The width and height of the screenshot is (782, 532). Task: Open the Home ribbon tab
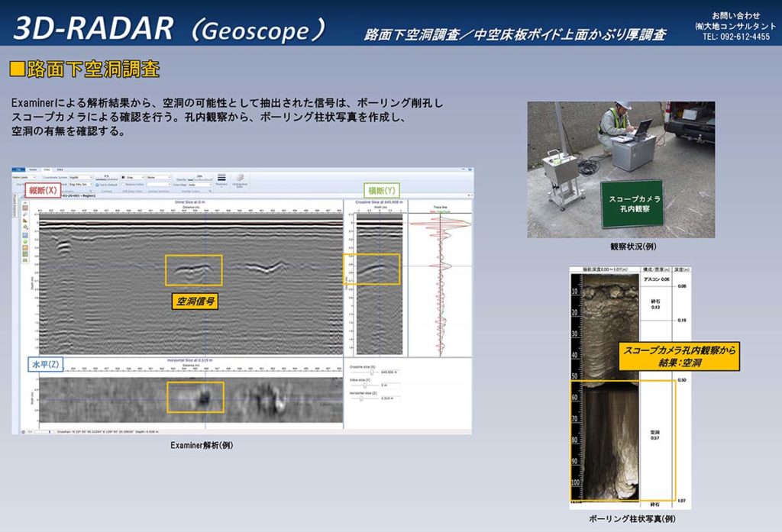click(33, 169)
